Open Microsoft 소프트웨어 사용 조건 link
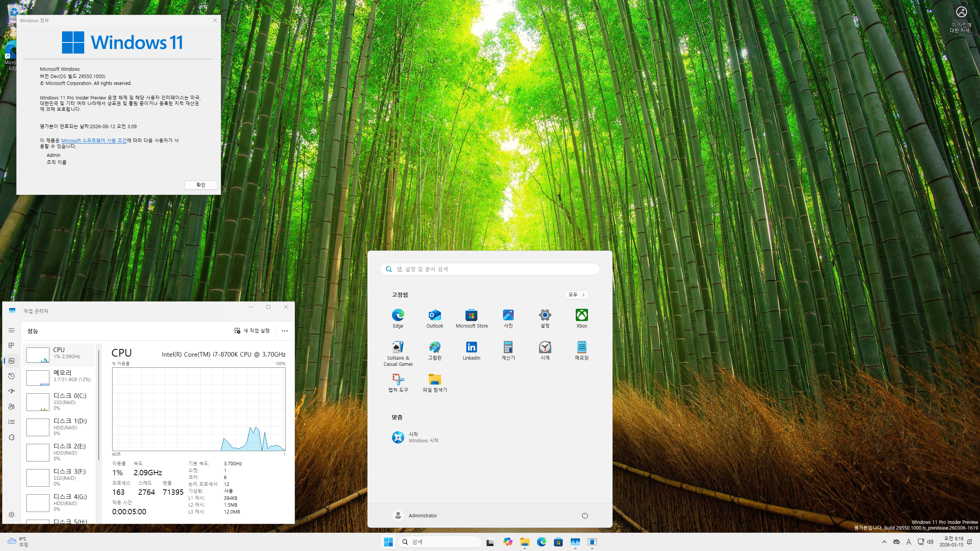 pos(94,140)
